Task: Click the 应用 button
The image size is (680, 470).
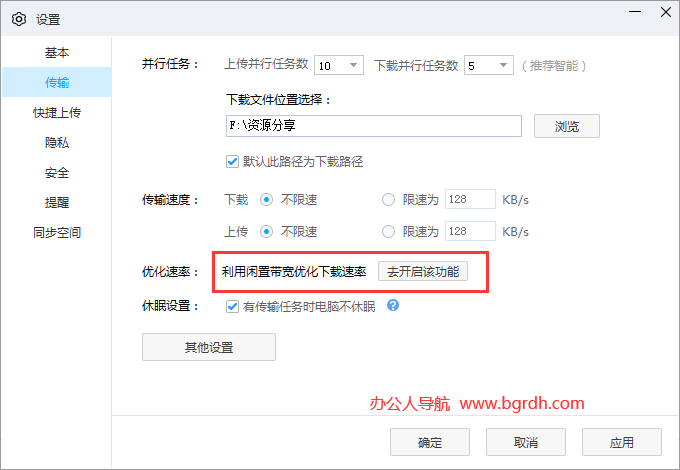Action: tap(621, 442)
